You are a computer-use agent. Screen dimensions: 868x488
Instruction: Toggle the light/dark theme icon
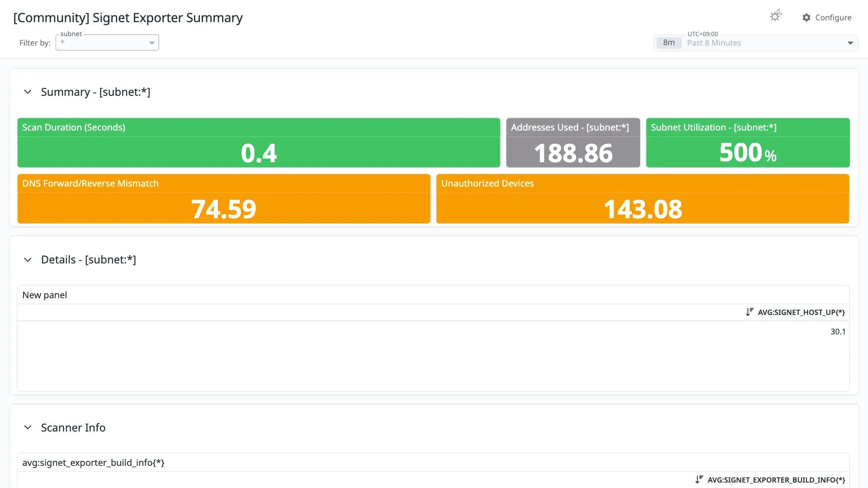[x=776, y=16]
